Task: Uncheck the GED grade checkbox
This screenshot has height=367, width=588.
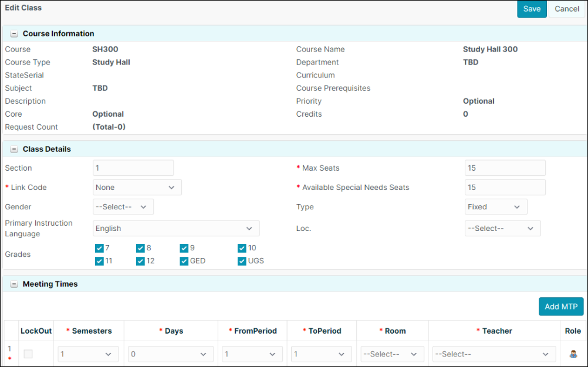Action: [184, 261]
